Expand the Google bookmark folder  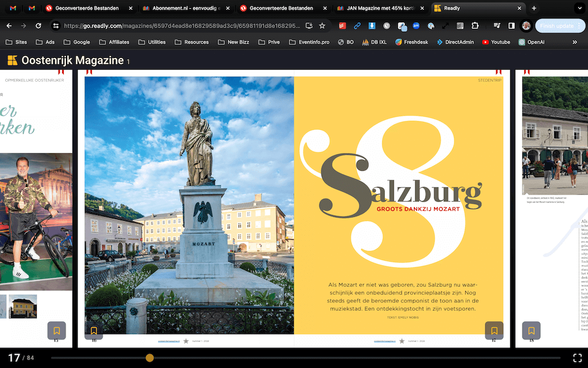point(76,42)
